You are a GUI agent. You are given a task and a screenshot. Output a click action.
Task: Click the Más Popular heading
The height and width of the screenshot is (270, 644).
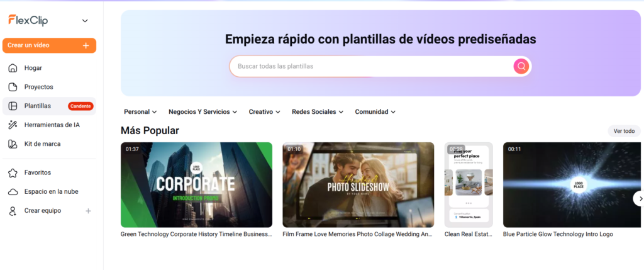coord(150,131)
